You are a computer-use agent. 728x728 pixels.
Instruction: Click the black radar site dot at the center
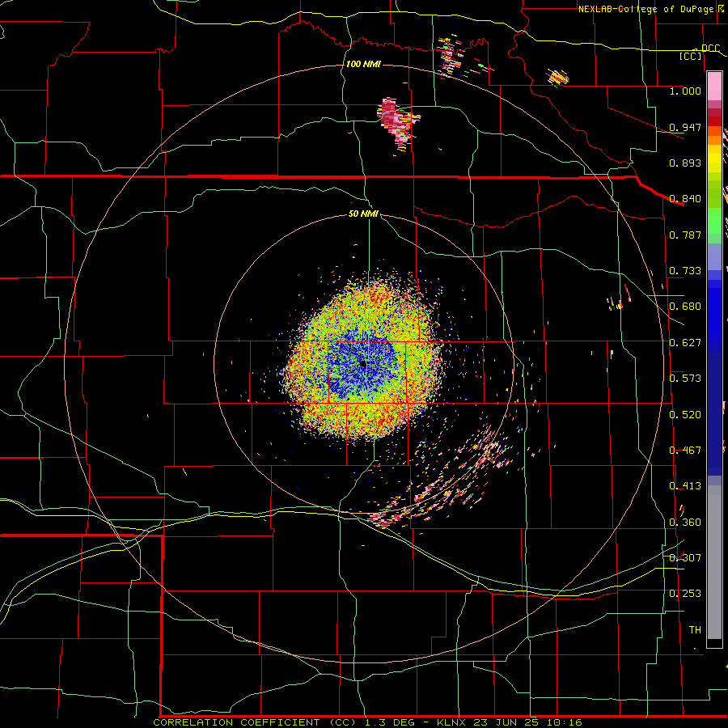click(363, 365)
